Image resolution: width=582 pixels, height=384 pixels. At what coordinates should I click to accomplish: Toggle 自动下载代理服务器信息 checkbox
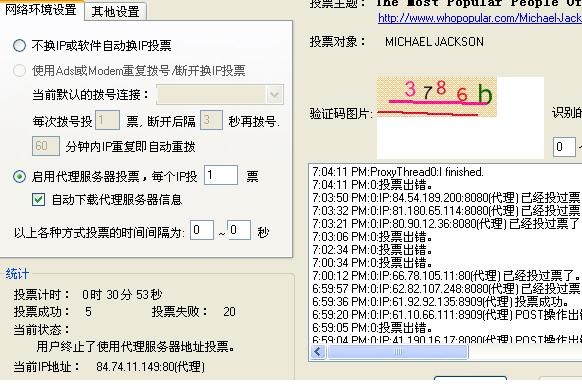pos(38,200)
